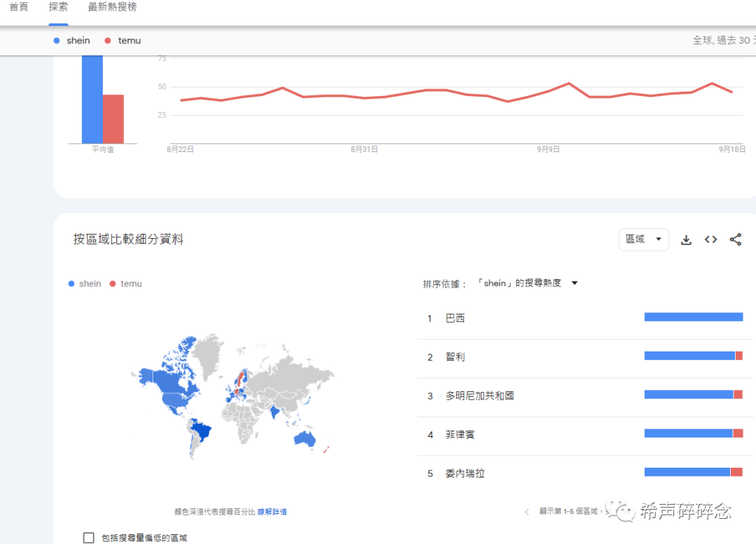The image size is (756, 544).
Task: Click the share icon in region panel
Action: pos(735,239)
